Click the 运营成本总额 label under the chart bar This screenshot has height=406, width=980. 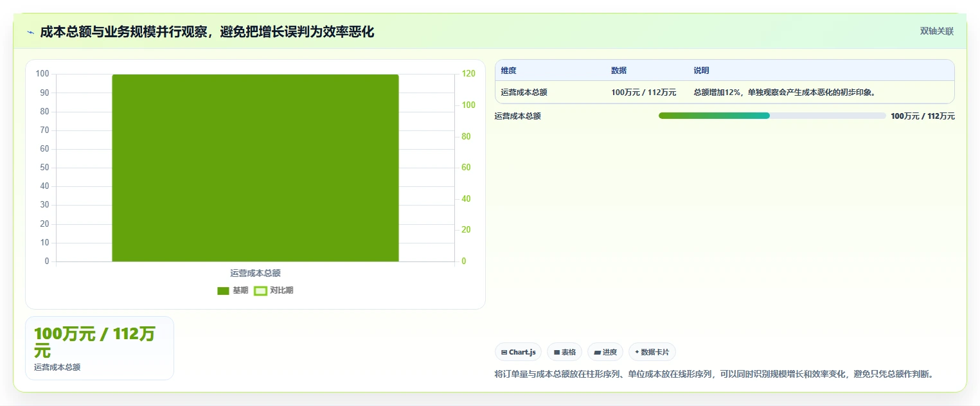click(255, 273)
